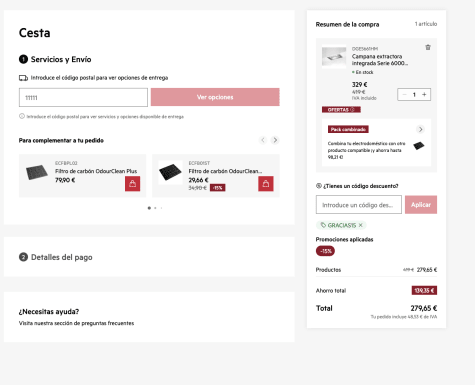Open the Pack combinado arrow
The width and height of the screenshot is (475, 385).
pos(420,129)
